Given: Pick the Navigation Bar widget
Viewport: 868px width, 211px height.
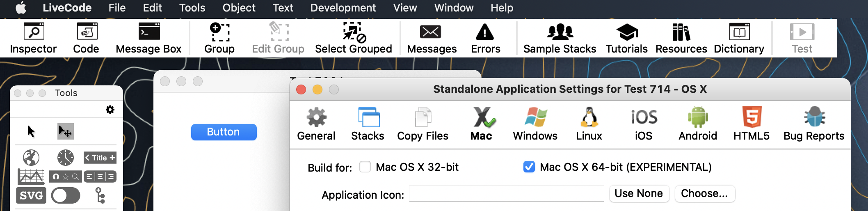Looking at the screenshot, I should [x=66, y=177].
